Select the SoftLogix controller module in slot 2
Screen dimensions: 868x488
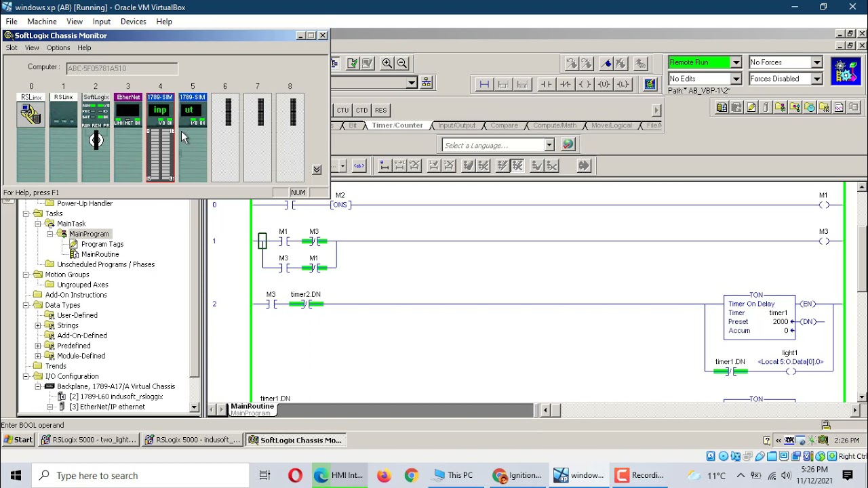pyautogui.click(x=96, y=138)
